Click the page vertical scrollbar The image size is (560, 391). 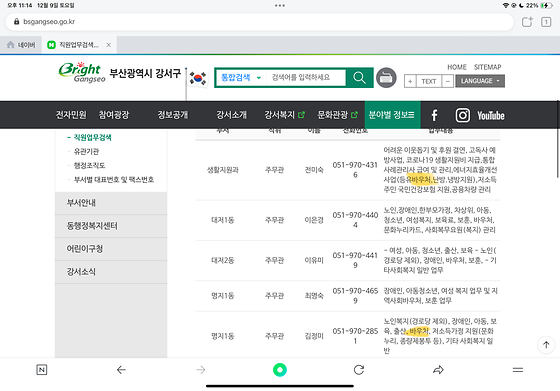point(558,139)
